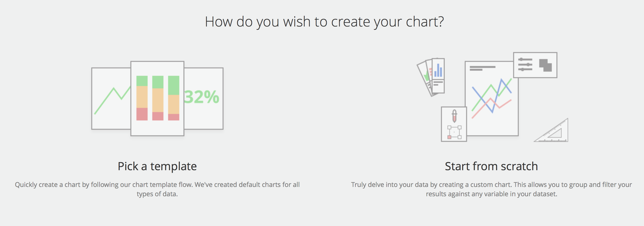
Task: Click the page title about creating your chart
Action: [324, 22]
